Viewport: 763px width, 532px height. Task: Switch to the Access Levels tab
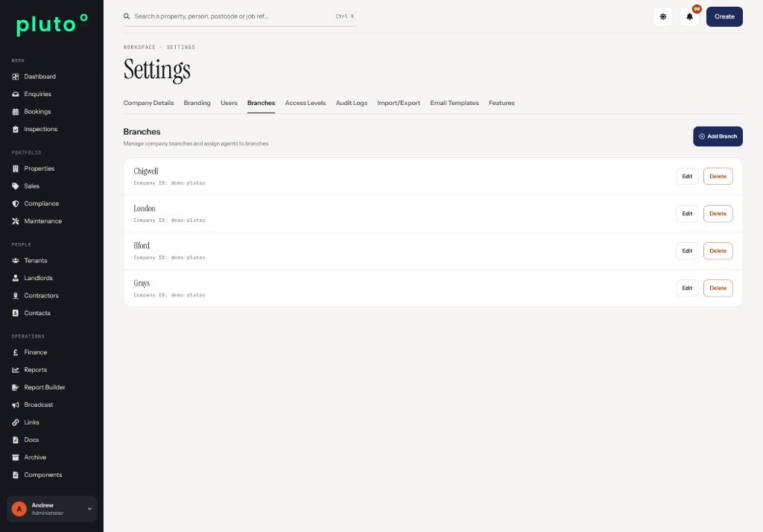click(x=305, y=103)
